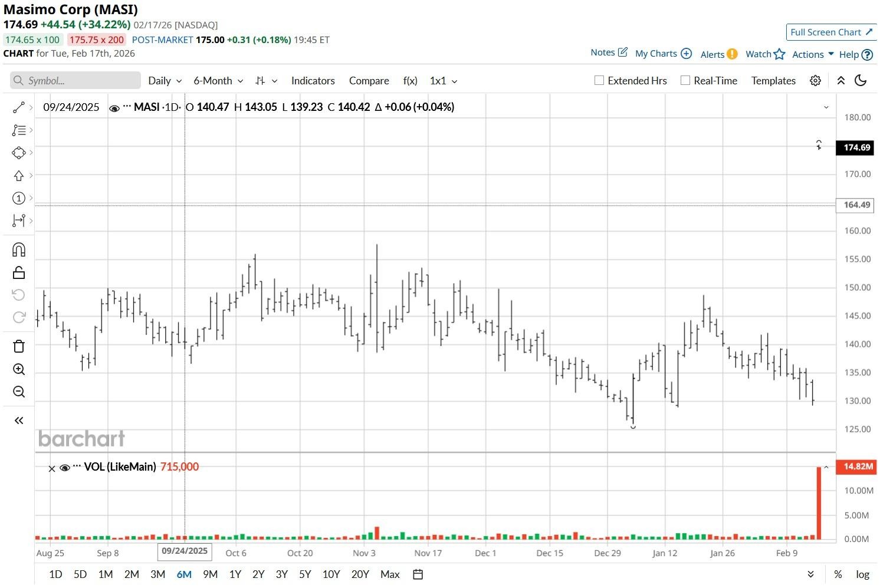The width and height of the screenshot is (880, 588).
Task: Open the Templates menu
Action: pyautogui.click(x=773, y=81)
